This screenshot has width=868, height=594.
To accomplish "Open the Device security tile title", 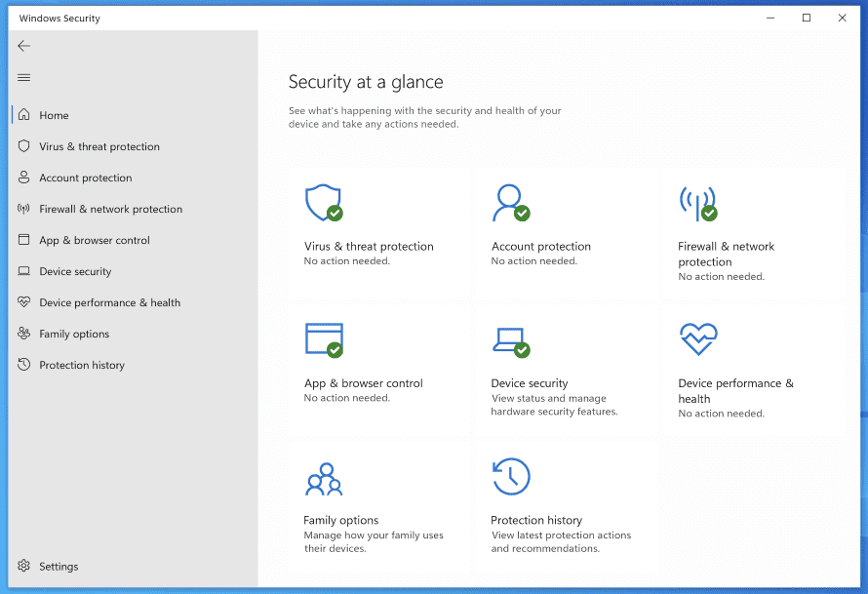I will (x=530, y=383).
